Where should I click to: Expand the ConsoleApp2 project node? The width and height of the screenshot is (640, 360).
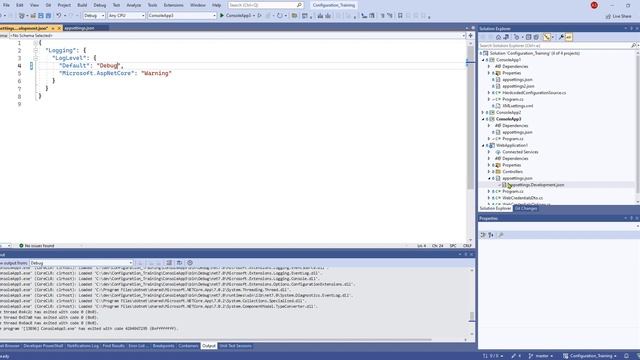point(483,112)
